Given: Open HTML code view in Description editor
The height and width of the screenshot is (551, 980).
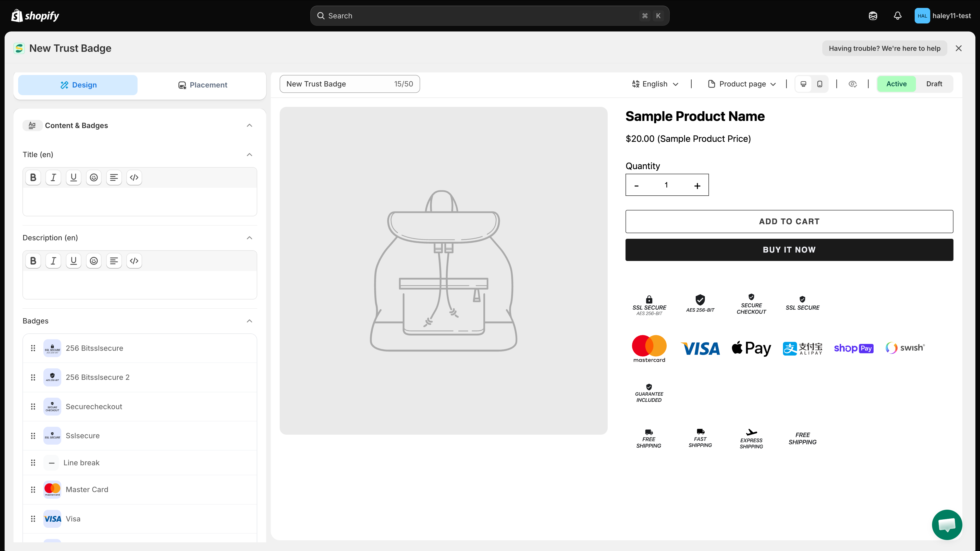Looking at the screenshot, I should click(134, 260).
